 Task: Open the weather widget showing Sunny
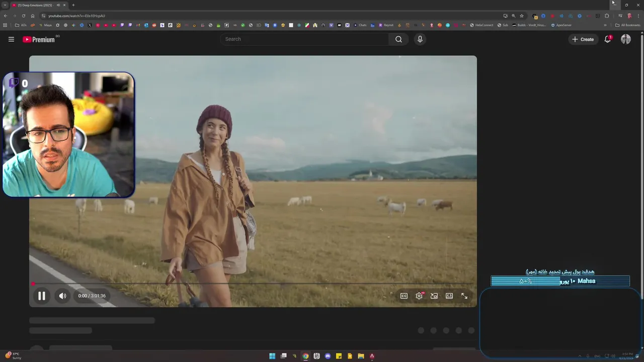(13, 356)
